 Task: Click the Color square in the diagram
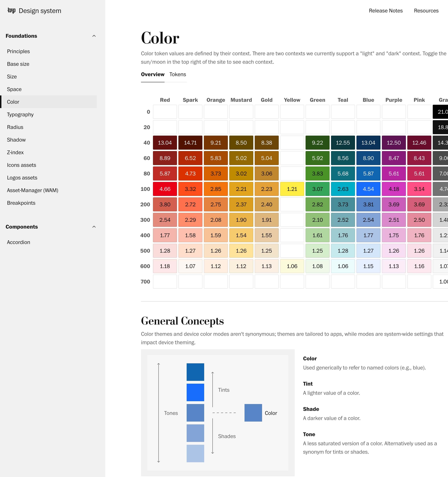(x=253, y=413)
